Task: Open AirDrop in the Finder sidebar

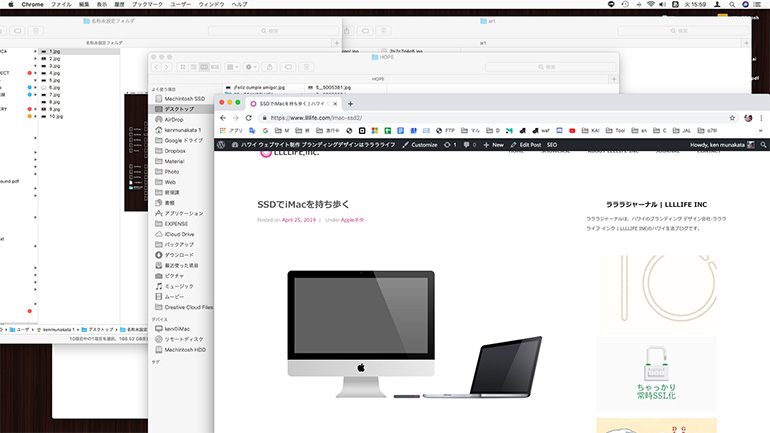Action: pyautogui.click(x=175, y=119)
